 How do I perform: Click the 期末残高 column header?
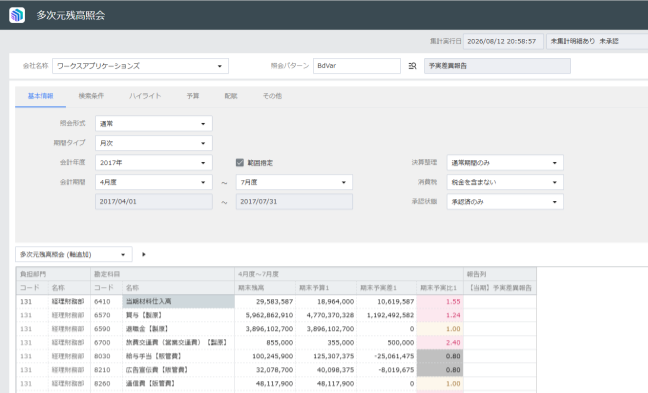pos(265,288)
